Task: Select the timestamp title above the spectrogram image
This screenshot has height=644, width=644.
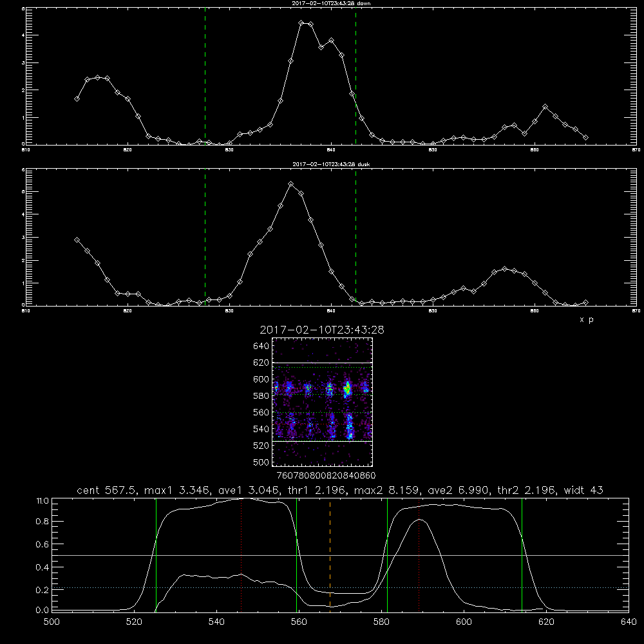Action: (322, 330)
